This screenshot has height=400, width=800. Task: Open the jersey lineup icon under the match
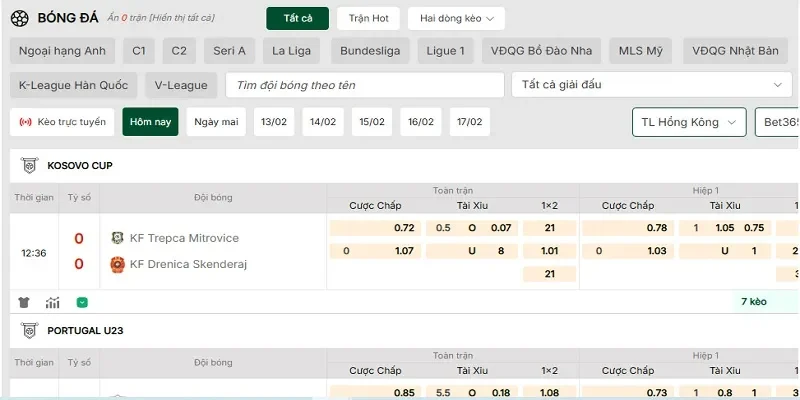click(x=25, y=302)
